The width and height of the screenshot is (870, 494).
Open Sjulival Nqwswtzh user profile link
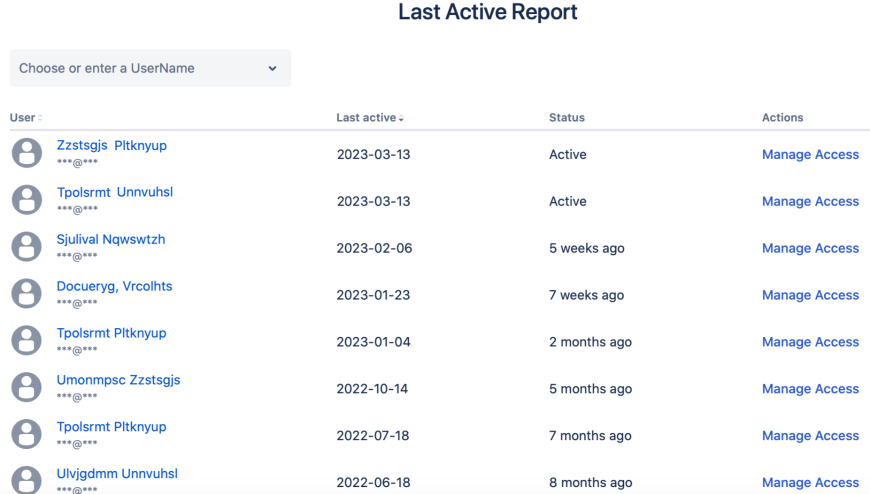click(x=110, y=239)
